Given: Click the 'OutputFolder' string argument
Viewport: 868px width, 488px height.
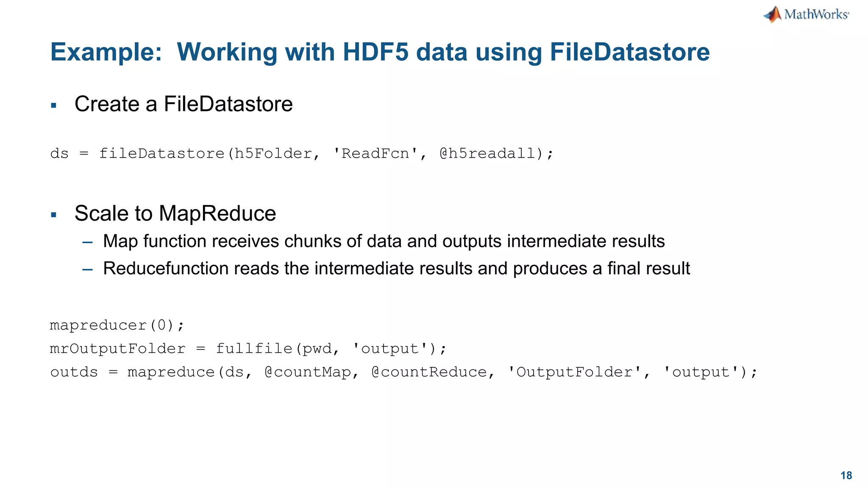Looking at the screenshot, I should click(x=574, y=372).
